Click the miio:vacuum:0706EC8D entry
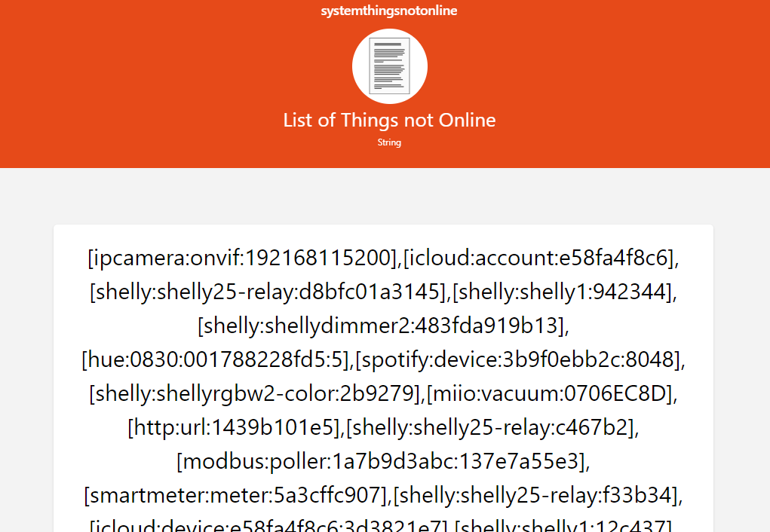The width and height of the screenshot is (770, 532). (554, 395)
